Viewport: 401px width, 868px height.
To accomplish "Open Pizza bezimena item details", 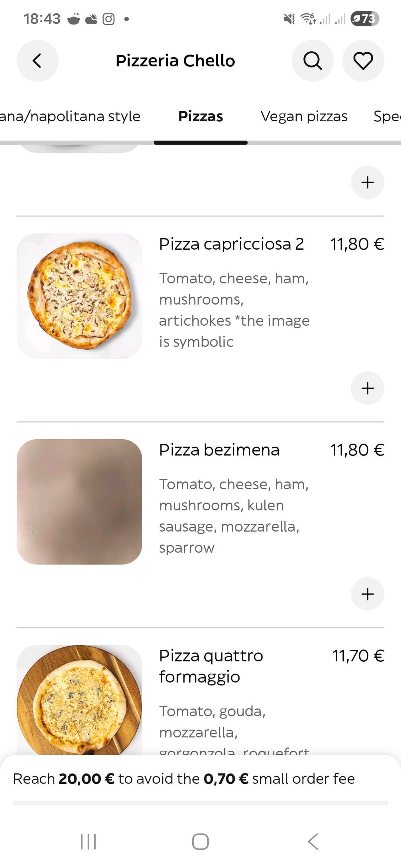I will [x=219, y=450].
